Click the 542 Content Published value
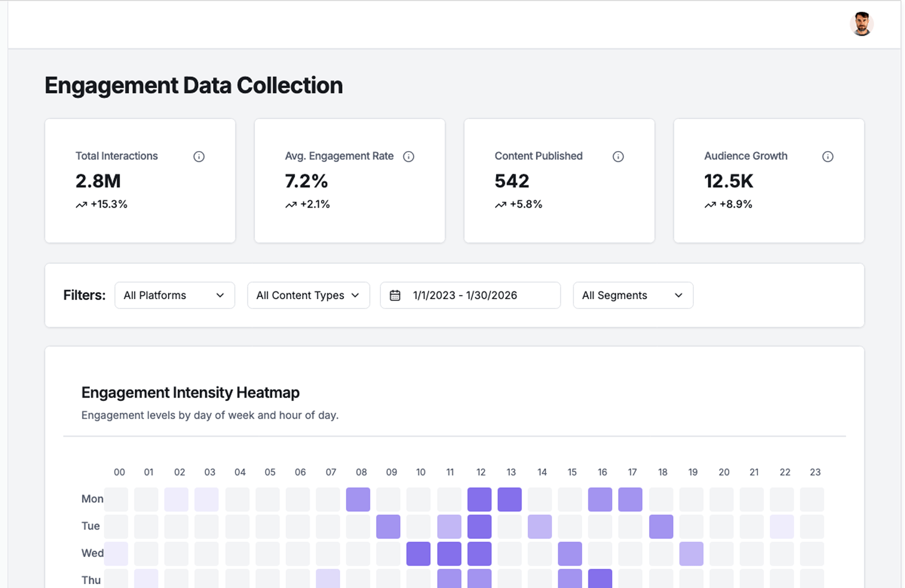Viewport: 905px width, 588px height. [x=512, y=181]
